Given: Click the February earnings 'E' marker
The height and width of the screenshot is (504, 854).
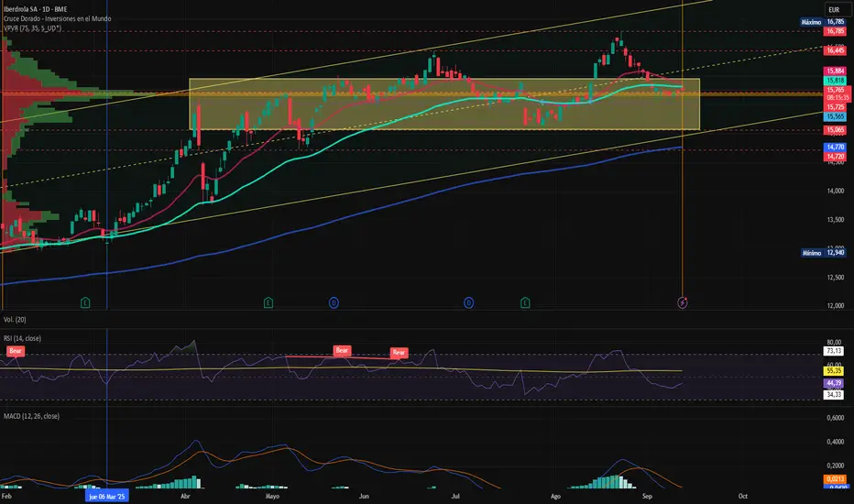Looking at the screenshot, I should 85,302.
